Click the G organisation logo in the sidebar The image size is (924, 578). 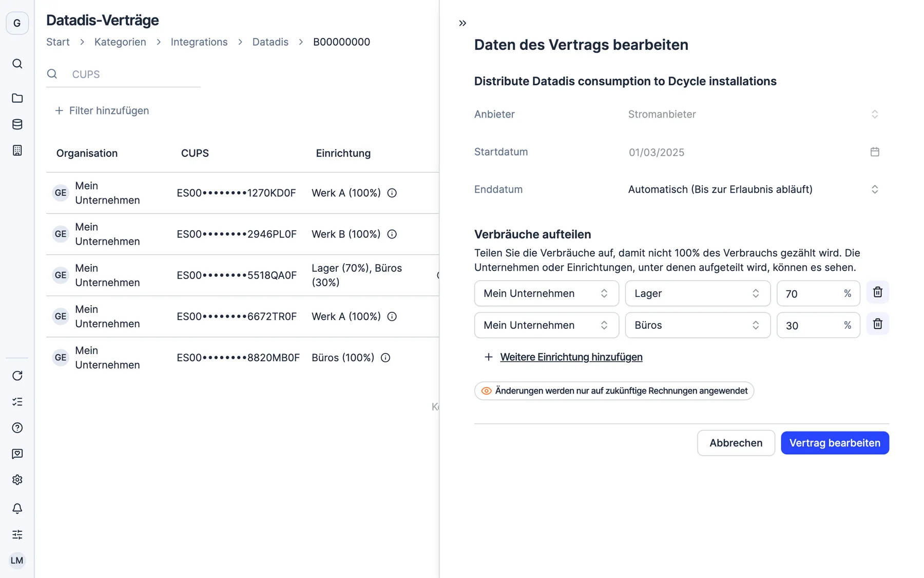click(x=17, y=23)
